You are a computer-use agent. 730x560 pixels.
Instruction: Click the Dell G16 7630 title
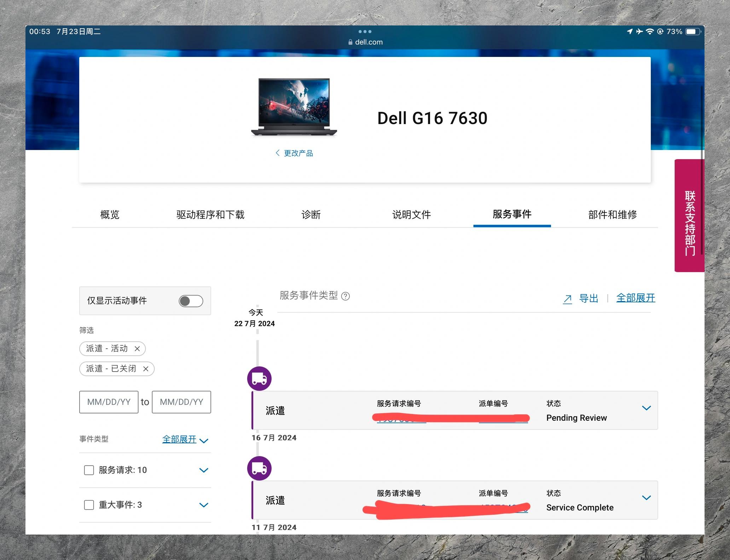432,118
